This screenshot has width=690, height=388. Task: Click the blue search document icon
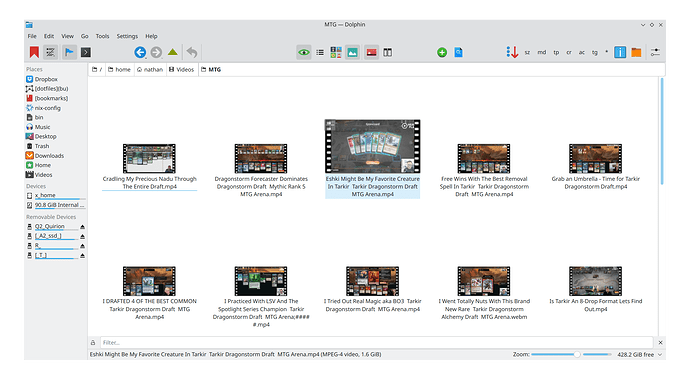click(458, 52)
